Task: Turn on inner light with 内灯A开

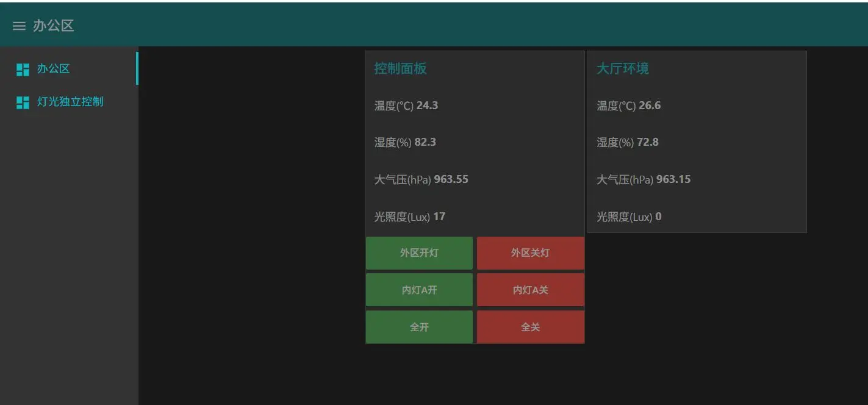Action: point(419,290)
